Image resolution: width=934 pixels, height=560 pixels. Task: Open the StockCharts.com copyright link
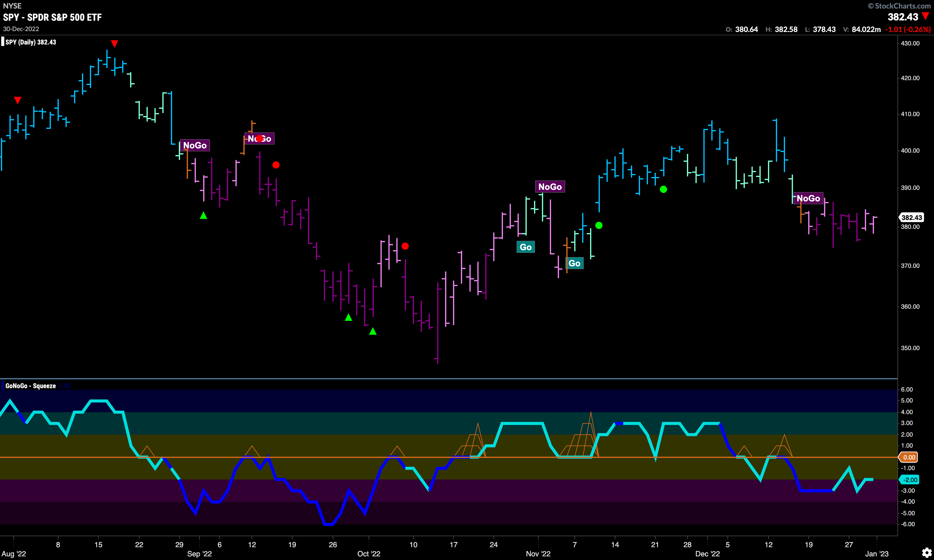click(x=899, y=6)
